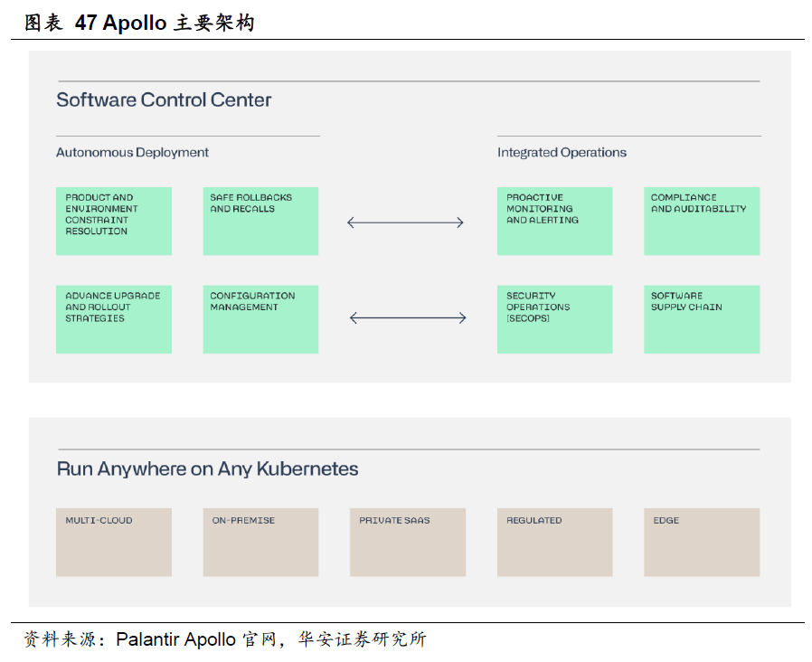Select the Autonomous Deployment section label
812x662 pixels.
(x=132, y=153)
